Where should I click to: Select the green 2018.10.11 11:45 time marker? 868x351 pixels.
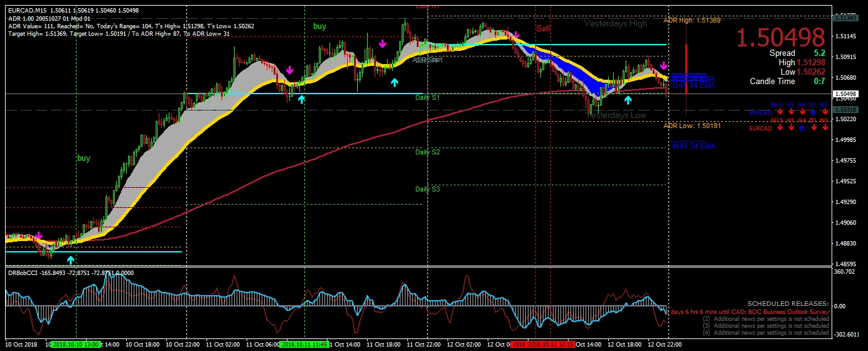(304, 345)
